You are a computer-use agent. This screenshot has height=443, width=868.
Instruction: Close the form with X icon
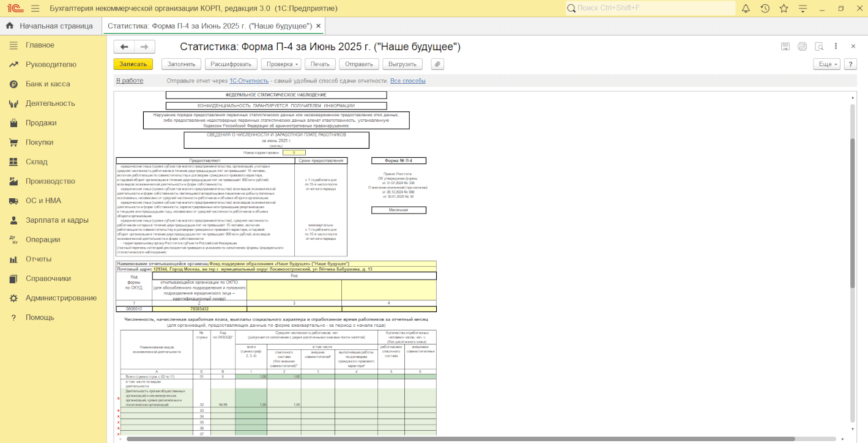(x=852, y=47)
